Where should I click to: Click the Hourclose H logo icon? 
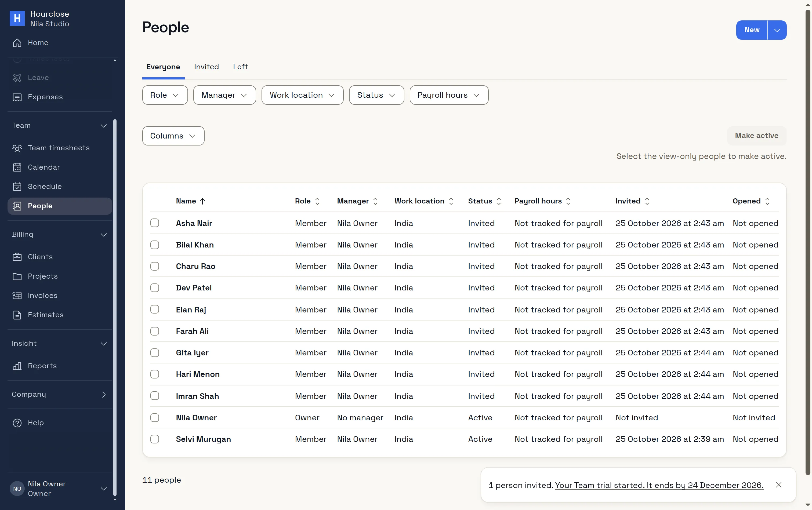(17, 19)
